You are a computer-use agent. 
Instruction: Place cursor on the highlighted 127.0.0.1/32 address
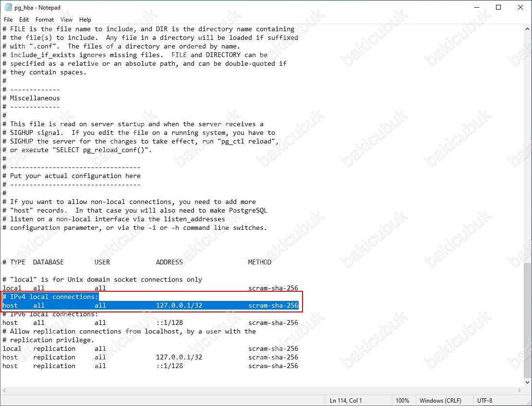[179, 305]
